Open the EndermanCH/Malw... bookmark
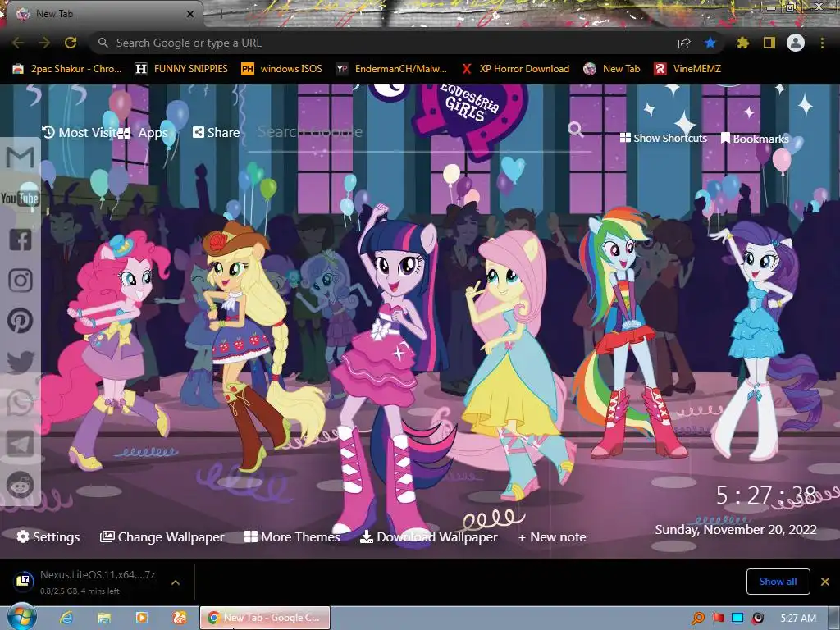 pos(391,69)
